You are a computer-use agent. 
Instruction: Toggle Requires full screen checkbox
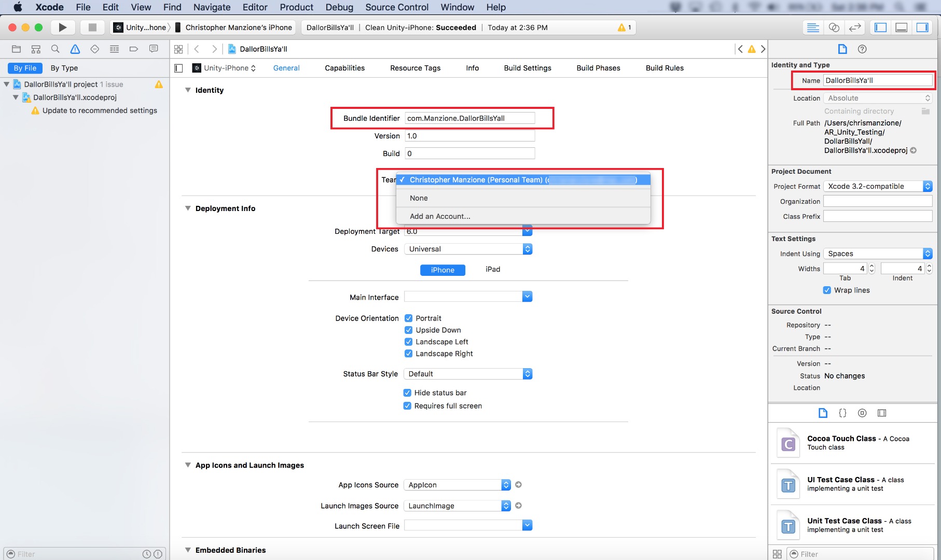pyautogui.click(x=407, y=406)
